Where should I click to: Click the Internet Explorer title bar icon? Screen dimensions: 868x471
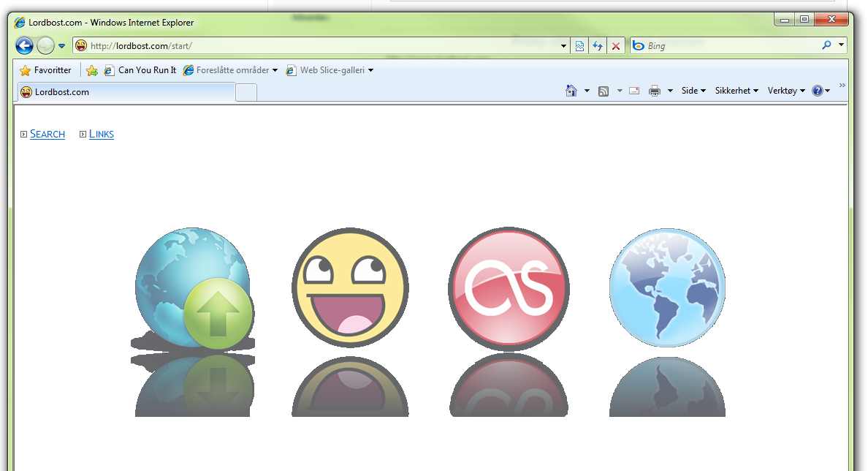[x=20, y=23]
